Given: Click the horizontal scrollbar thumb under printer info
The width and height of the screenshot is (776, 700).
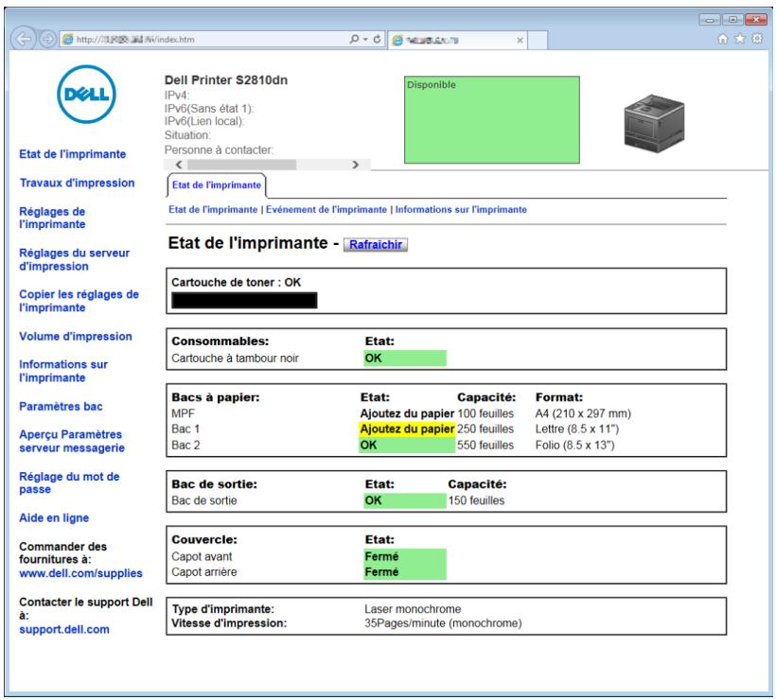Looking at the screenshot, I should click(x=241, y=165).
